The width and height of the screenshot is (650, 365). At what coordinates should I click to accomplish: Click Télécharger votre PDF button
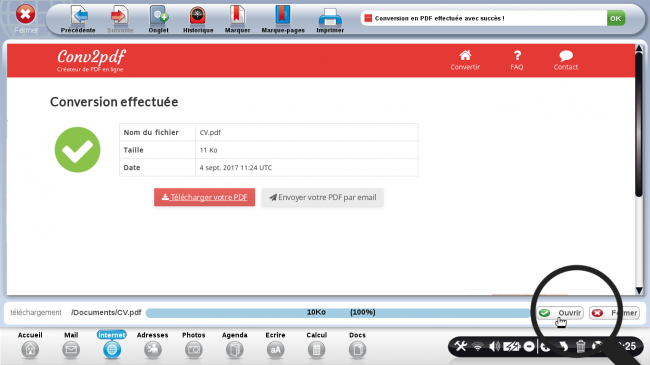(204, 197)
